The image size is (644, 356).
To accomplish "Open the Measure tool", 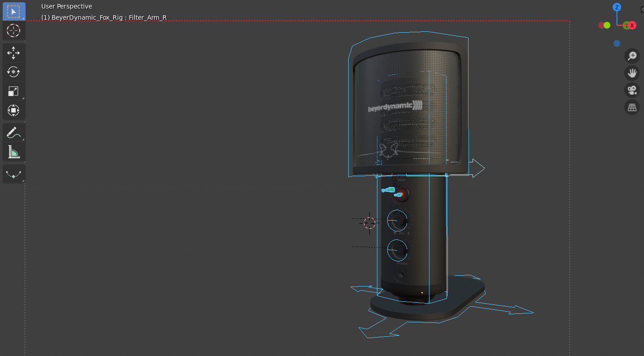I will (x=13, y=152).
